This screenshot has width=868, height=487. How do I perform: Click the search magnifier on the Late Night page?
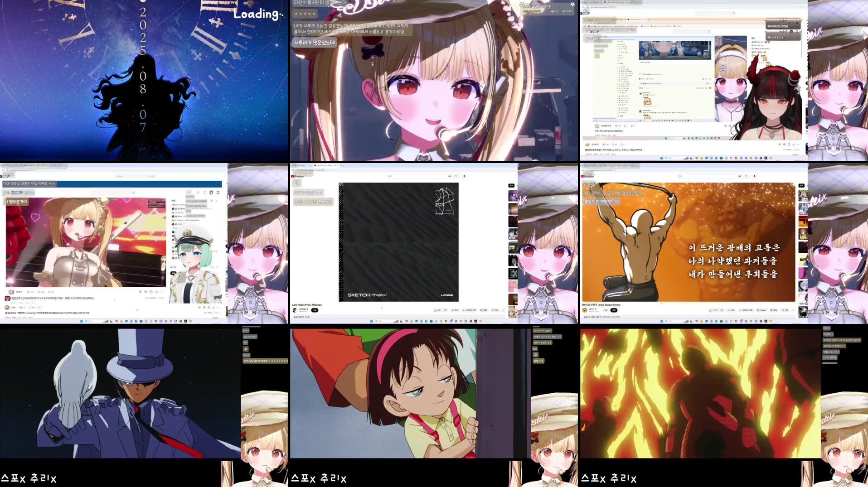[456, 176]
